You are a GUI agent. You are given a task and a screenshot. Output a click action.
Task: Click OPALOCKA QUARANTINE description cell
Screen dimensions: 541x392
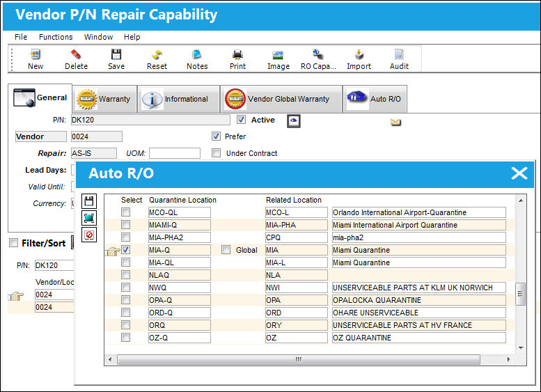(419, 300)
